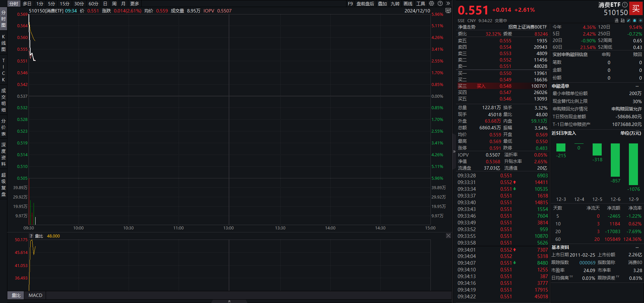Open the 成交明细 sidebar view
This screenshot has width=644, height=303.
[3, 100]
